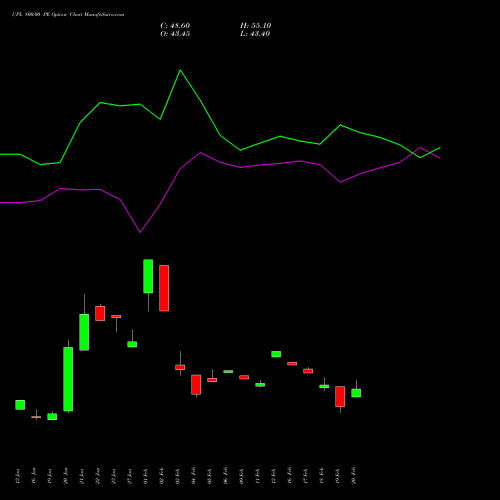The width and height of the screenshot is (500, 500).
Task: Click the green candle above 01 Feb
Action: click(x=148, y=276)
